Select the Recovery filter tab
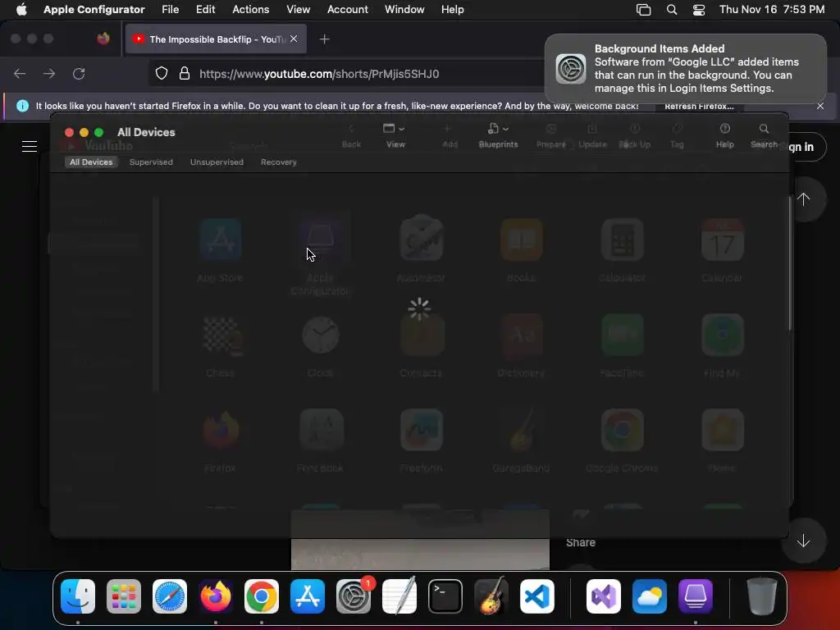This screenshot has width=840, height=630. 279,162
